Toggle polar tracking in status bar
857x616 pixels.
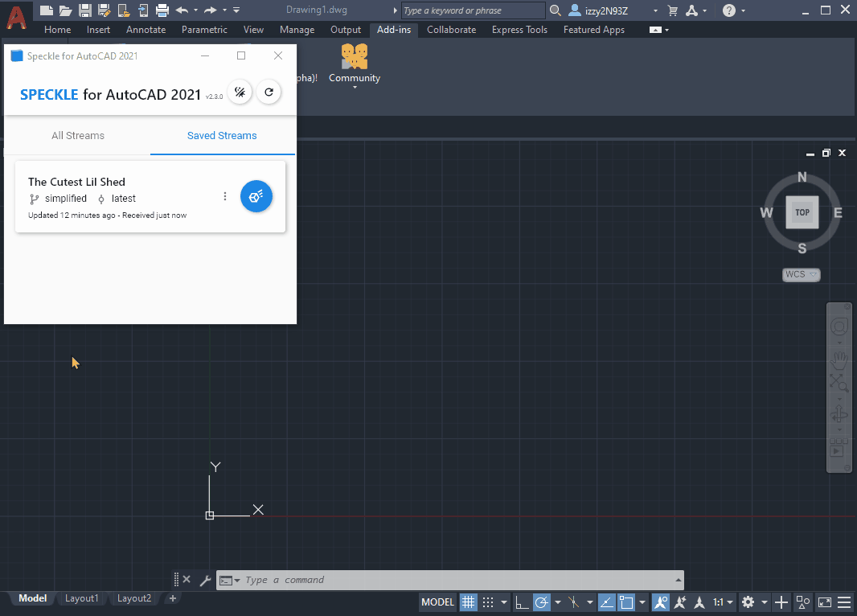(x=541, y=602)
